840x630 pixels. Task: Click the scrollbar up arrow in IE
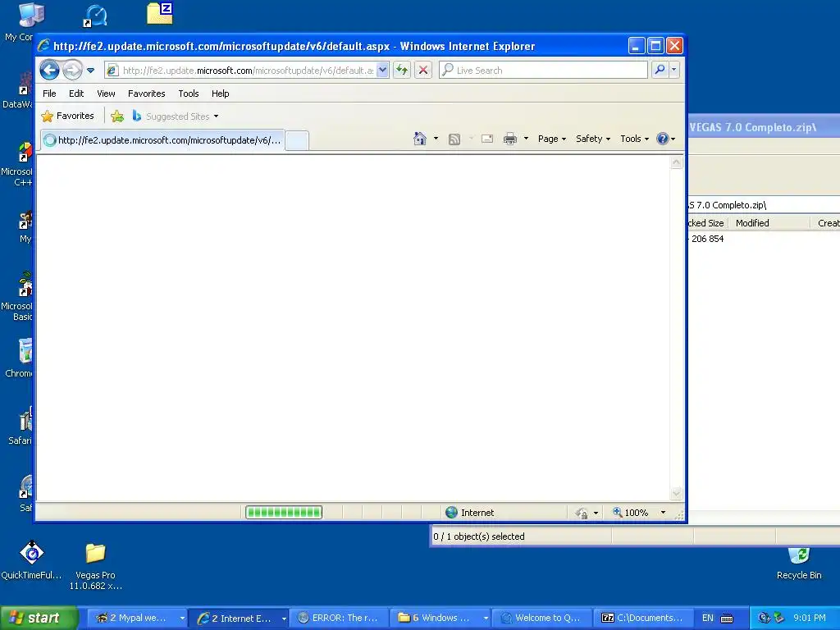coord(677,162)
